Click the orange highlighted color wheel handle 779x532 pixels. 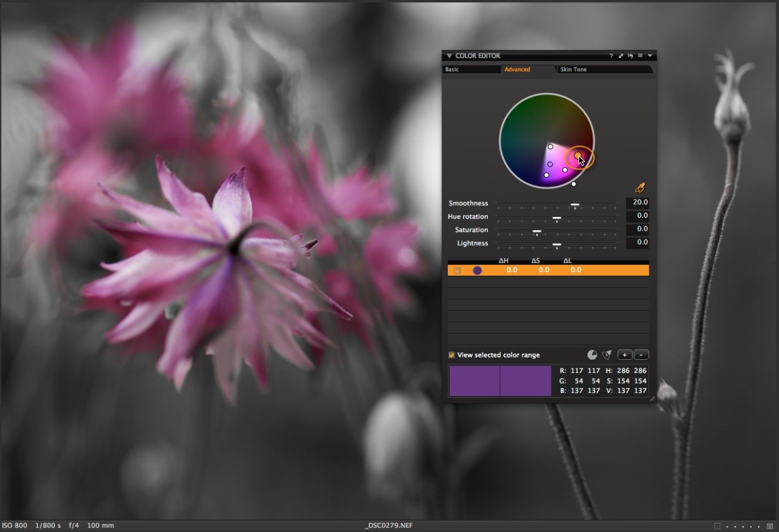coord(578,155)
